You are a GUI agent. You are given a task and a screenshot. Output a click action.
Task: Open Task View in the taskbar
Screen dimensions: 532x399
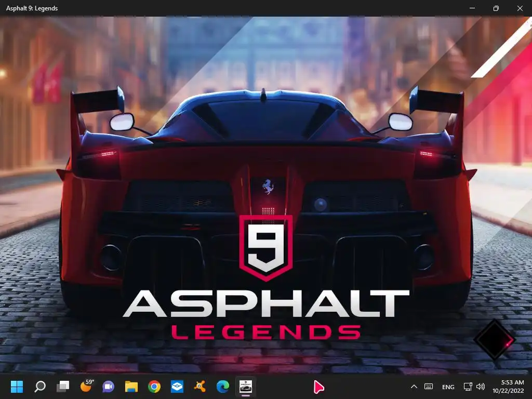pyautogui.click(x=63, y=387)
